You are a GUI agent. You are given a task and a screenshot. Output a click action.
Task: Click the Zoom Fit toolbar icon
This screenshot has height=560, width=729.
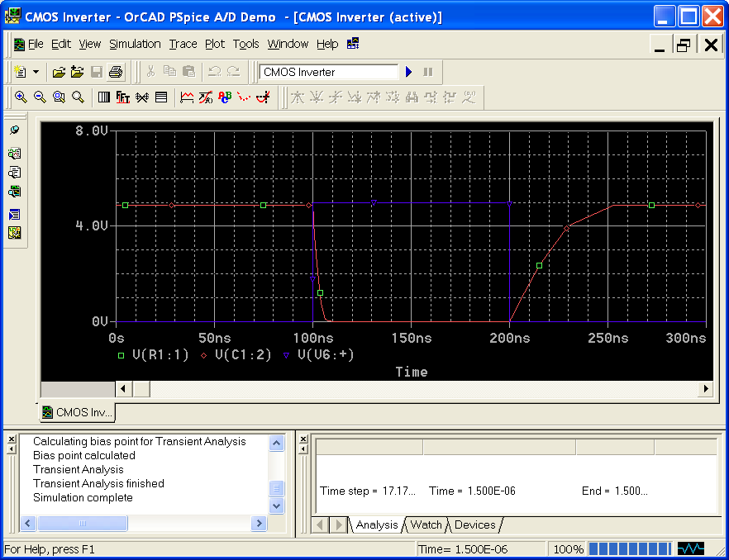click(78, 97)
